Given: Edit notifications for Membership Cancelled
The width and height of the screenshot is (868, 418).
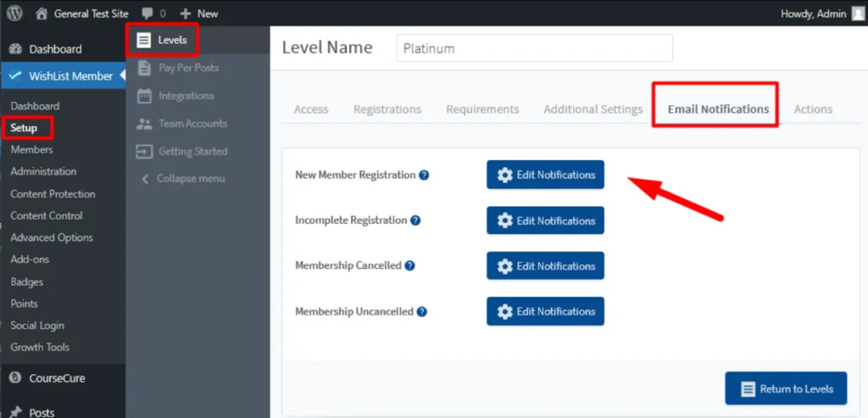Looking at the screenshot, I should [x=545, y=265].
